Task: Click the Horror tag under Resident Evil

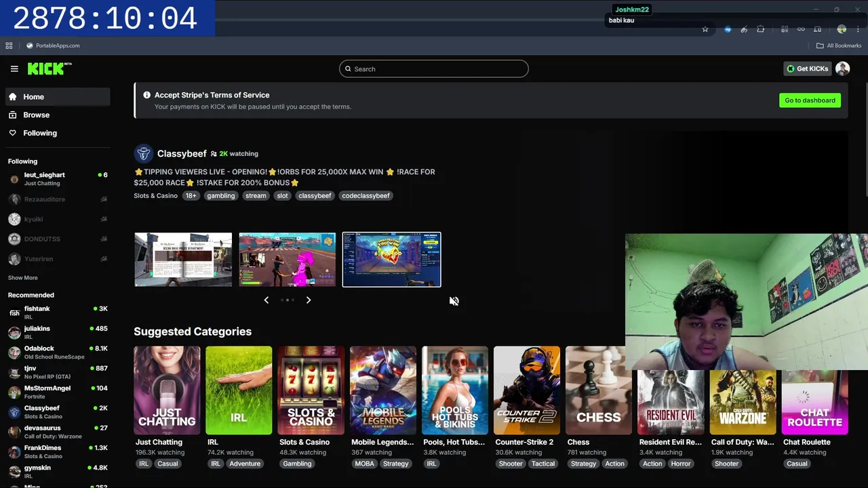Action: point(681,464)
